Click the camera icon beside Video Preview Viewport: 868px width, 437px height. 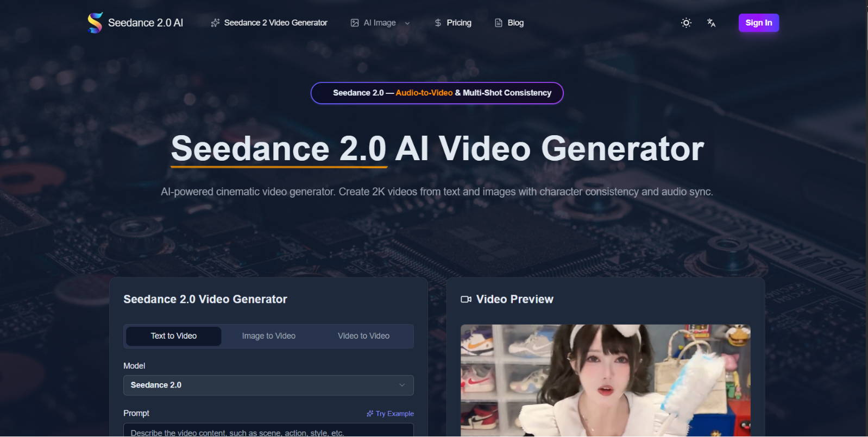(466, 300)
